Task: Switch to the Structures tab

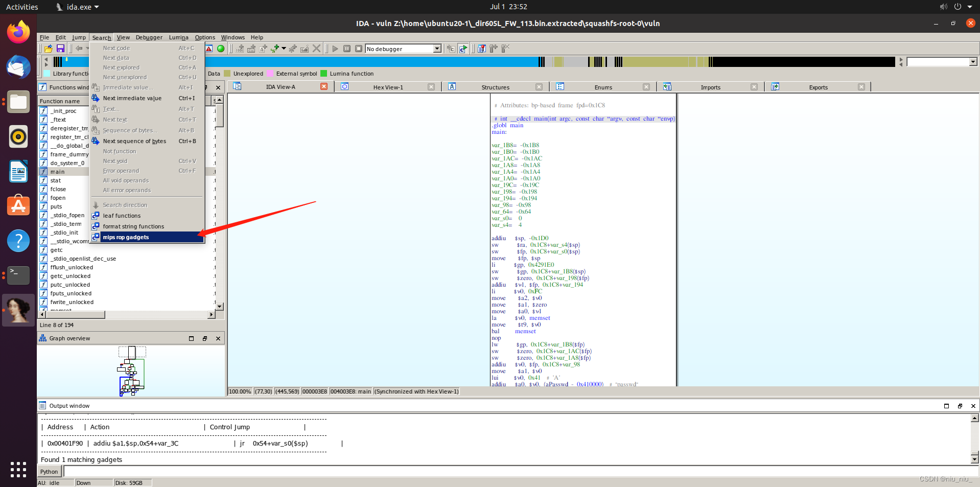Action: 495,87
